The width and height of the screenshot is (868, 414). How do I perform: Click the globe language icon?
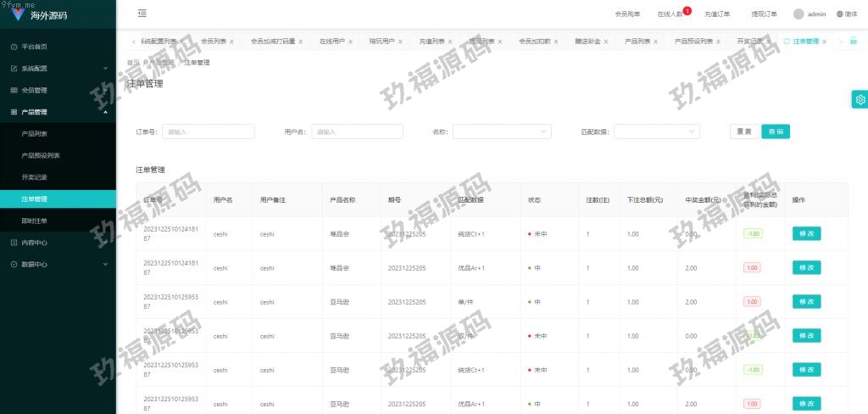(840, 14)
